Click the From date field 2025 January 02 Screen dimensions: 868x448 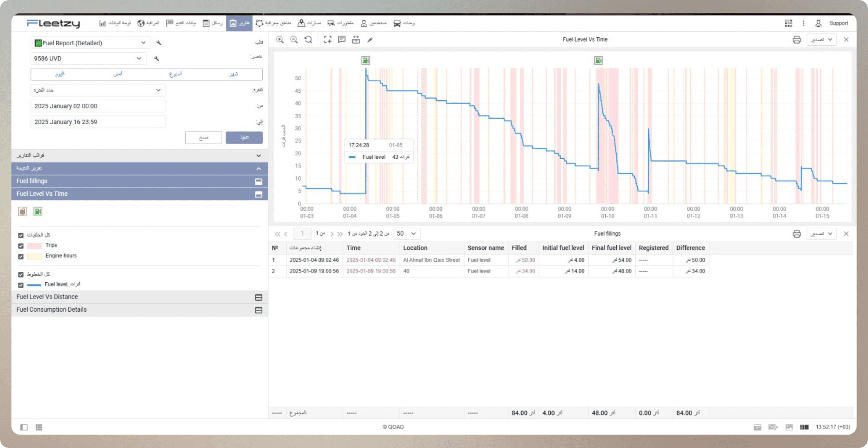tap(98, 106)
